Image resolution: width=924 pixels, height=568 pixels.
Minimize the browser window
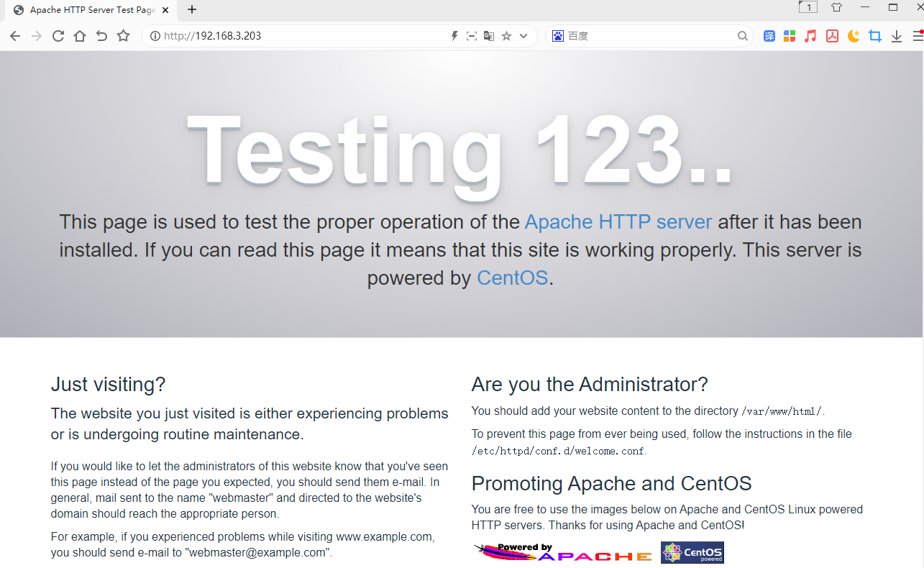point(865,7)
